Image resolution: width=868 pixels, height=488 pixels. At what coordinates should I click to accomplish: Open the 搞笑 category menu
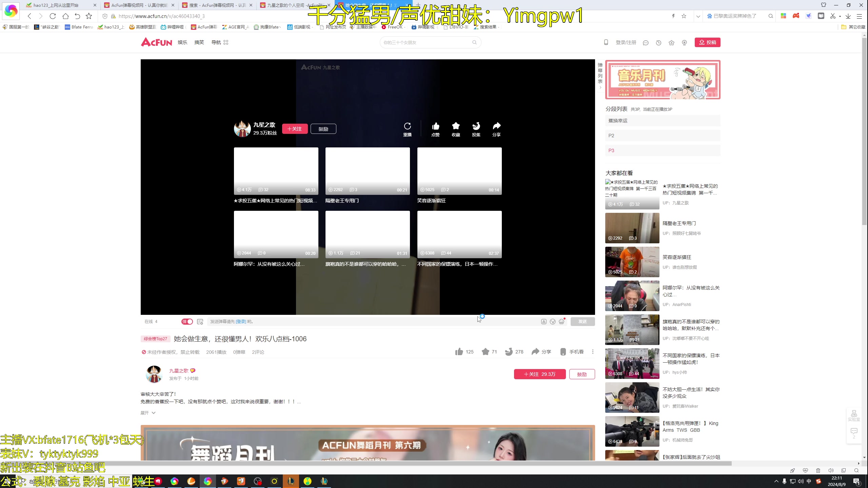tap(199, 42)
